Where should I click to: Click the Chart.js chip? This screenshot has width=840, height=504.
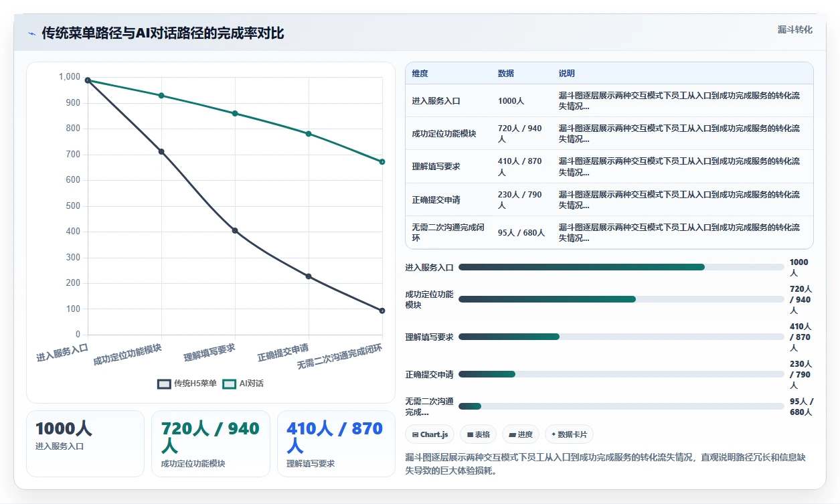pyautogui.click(x=430, y=434)
